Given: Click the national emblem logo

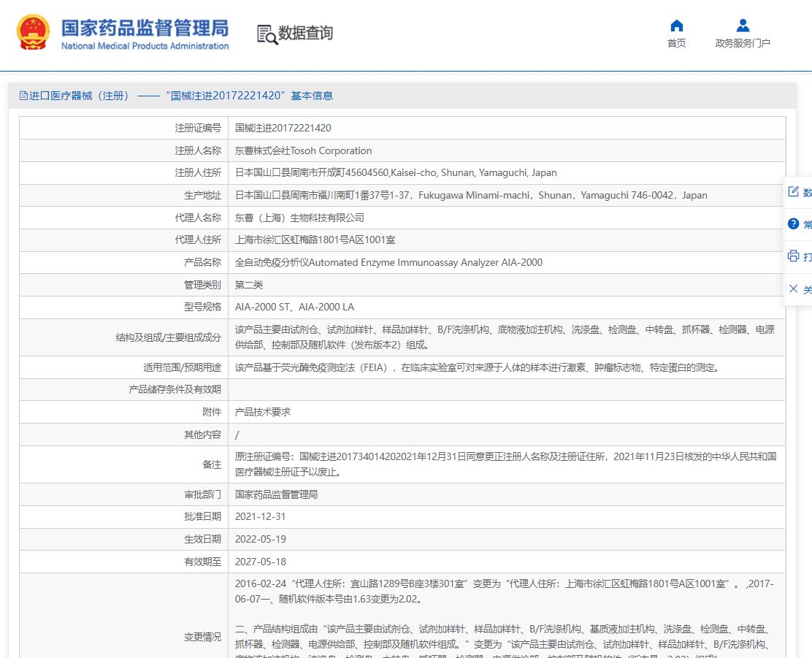Looking at the screenshot, I should [x=33, y=32].
